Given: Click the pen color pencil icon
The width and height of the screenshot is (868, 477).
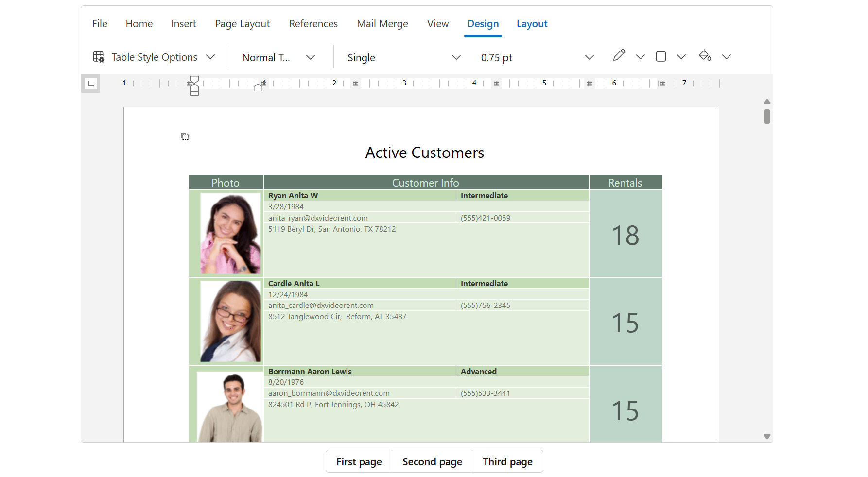Looking at the screenshot, I should (x=619, y=56).
